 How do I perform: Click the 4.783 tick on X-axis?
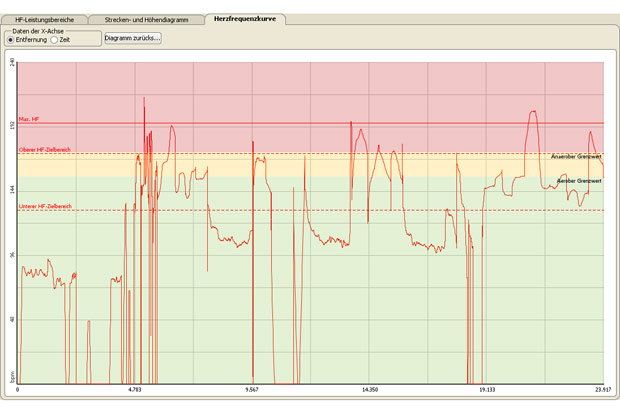pyautogui.click(x=135, y=390)
